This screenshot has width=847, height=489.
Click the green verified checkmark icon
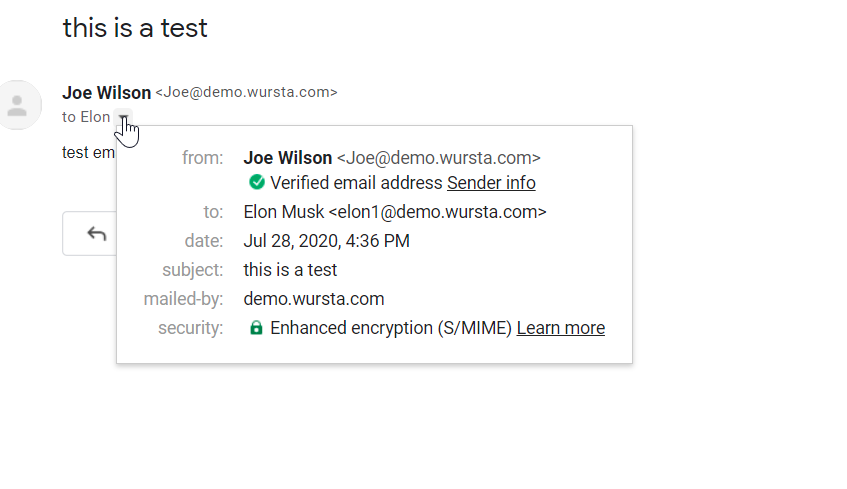click(x=257, y=182)
